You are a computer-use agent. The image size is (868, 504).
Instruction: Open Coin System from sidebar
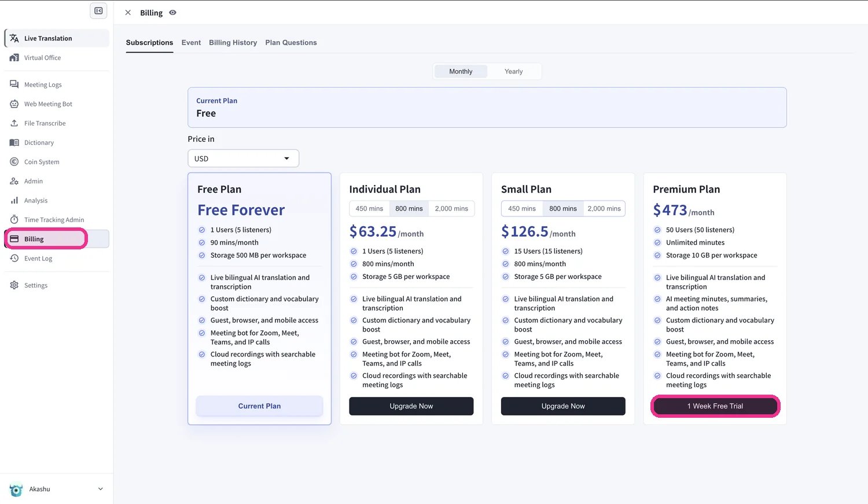[57, 162]
